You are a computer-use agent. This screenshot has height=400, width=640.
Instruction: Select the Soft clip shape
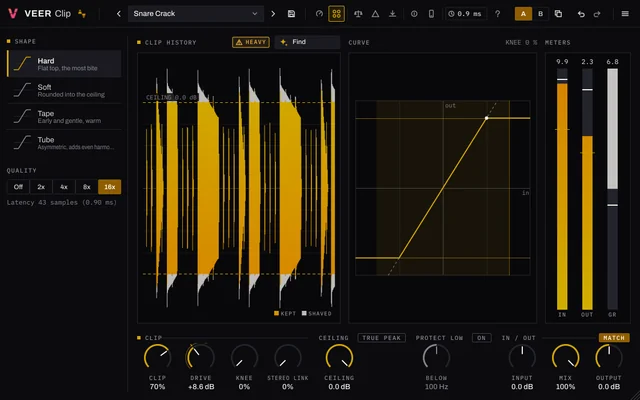[x=64, y=90]
